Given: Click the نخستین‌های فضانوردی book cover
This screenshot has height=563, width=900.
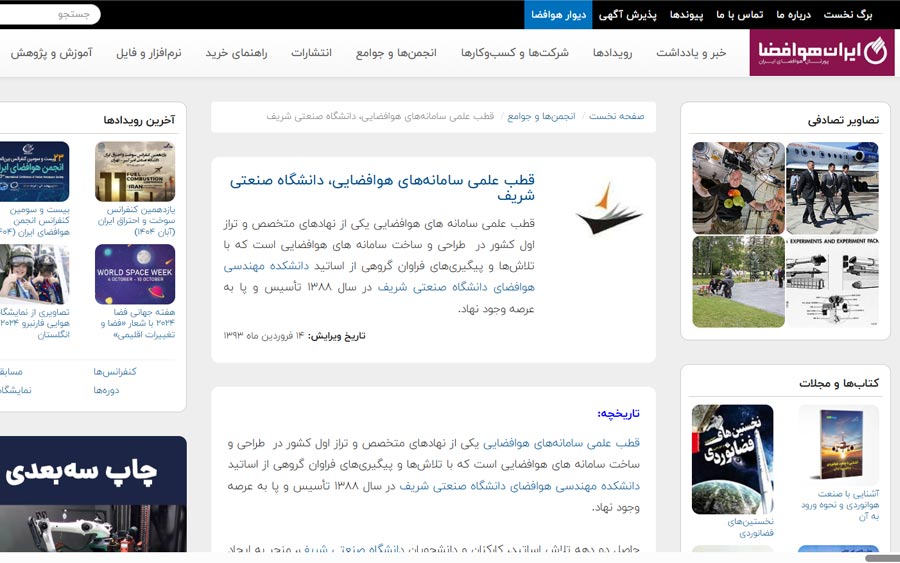Looking at the screenshot, I should (732, 459).
